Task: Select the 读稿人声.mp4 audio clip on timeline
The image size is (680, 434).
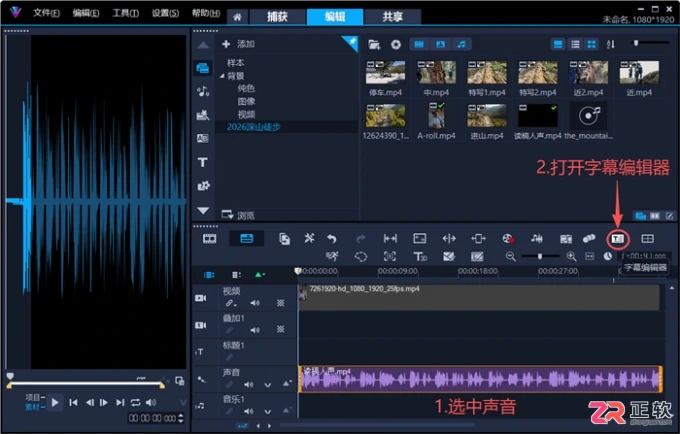Action: pyautogui.click(x=481, y=379)
